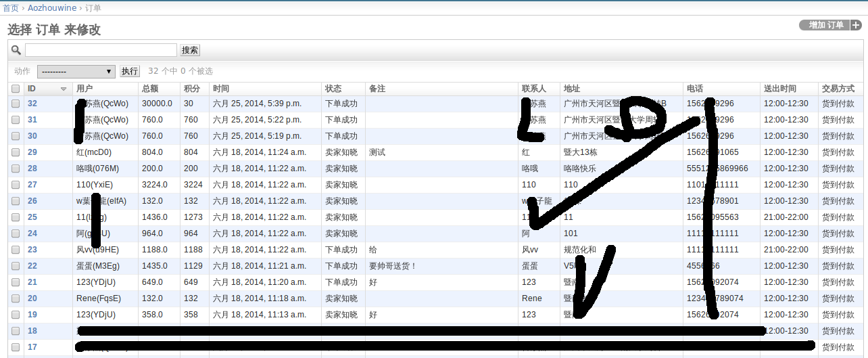Click the 增加 订单 button

pos(830,25)
